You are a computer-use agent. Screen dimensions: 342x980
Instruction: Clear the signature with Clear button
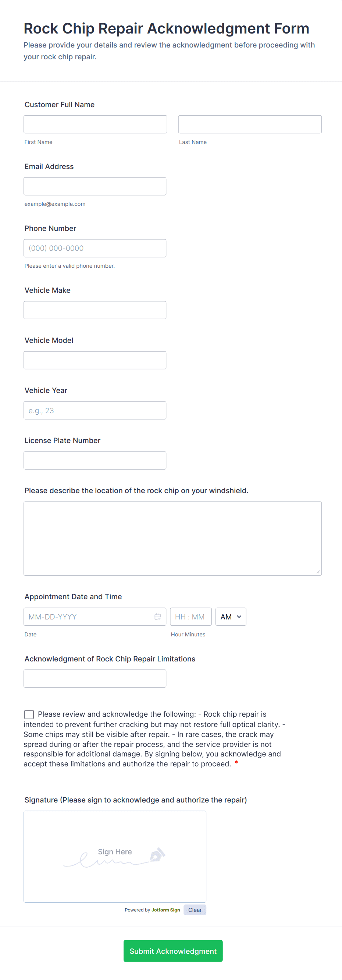click(x=195, y=910)
